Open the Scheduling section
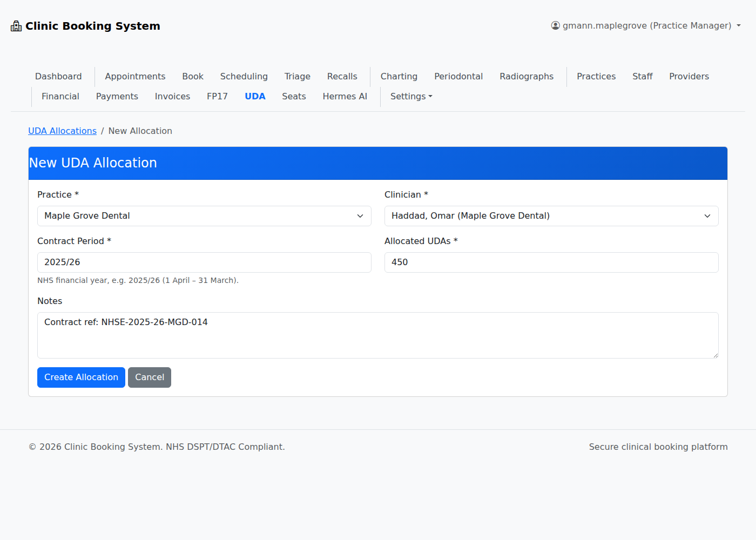756x540 pixels. click(x=244, y=76)
